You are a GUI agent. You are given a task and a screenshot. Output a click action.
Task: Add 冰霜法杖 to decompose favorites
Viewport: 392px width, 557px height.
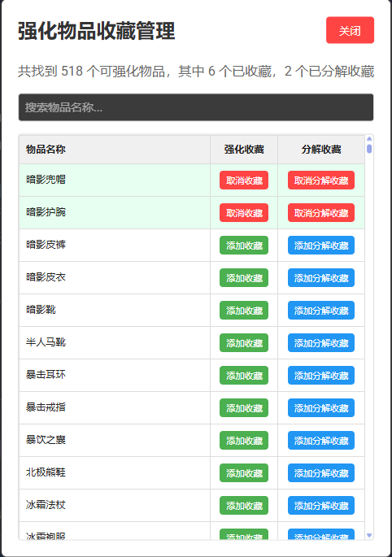[321, 506]
